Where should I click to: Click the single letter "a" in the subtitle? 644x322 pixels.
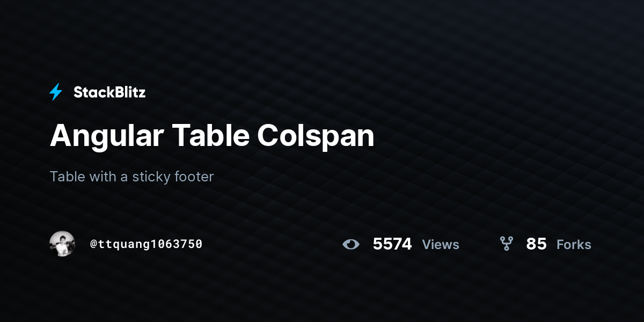coord(124,177)
